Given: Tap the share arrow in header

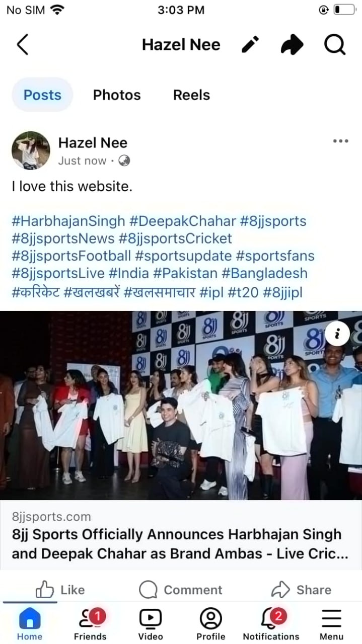Looking at the screenshot, I should (x=292, y=45).
